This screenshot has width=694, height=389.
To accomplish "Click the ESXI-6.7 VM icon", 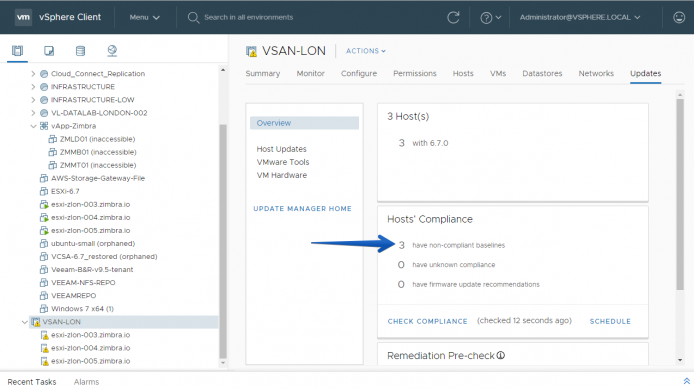I will point(44,191).
